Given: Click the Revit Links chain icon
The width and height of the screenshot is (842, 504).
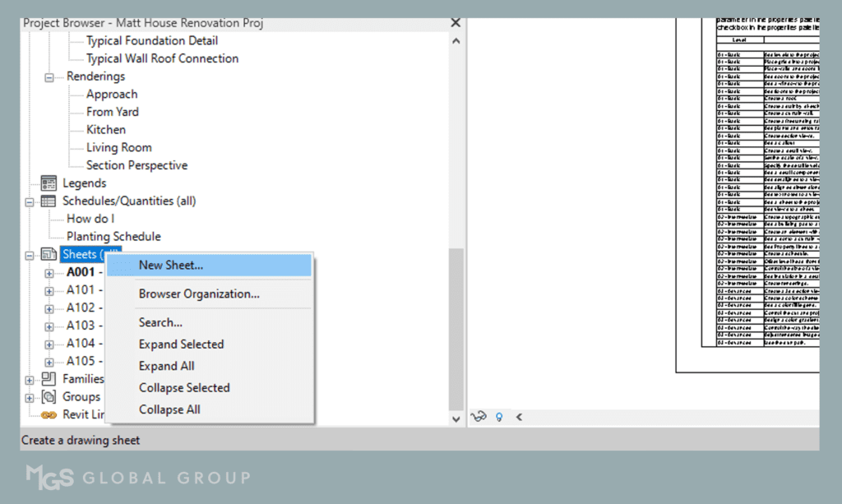Looking at the screenshot, I should point(49,415).
